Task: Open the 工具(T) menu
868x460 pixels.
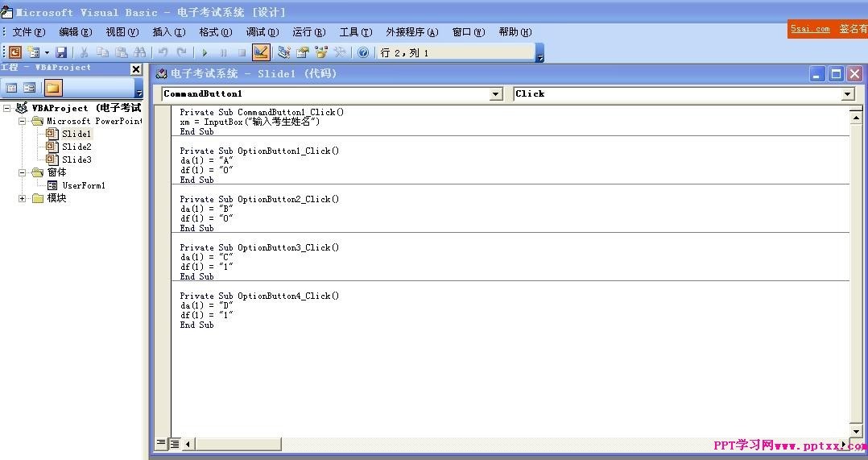Action: click(355, 32)
